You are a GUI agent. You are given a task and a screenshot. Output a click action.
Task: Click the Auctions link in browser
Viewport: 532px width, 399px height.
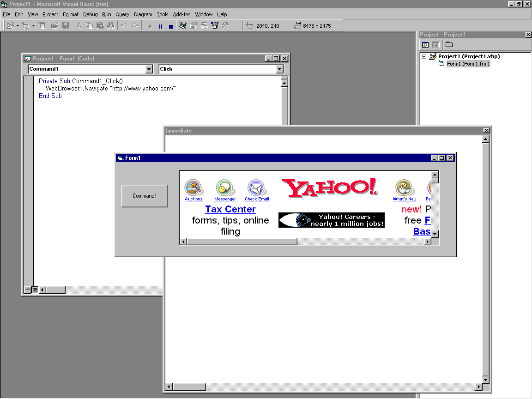coord(193,199)
